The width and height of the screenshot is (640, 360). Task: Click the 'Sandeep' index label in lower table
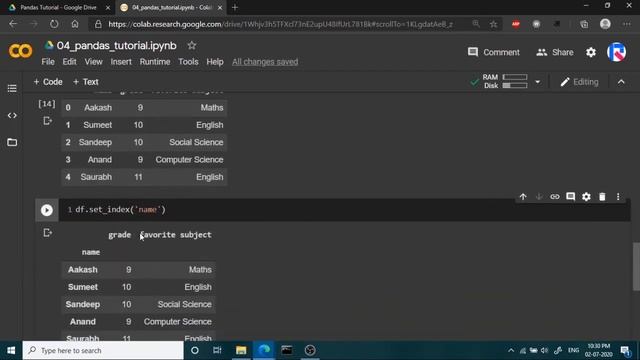click(x=83, y=304)
